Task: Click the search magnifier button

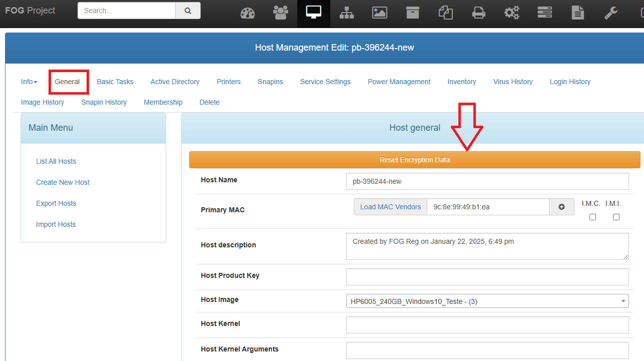Action: [188, 11]
